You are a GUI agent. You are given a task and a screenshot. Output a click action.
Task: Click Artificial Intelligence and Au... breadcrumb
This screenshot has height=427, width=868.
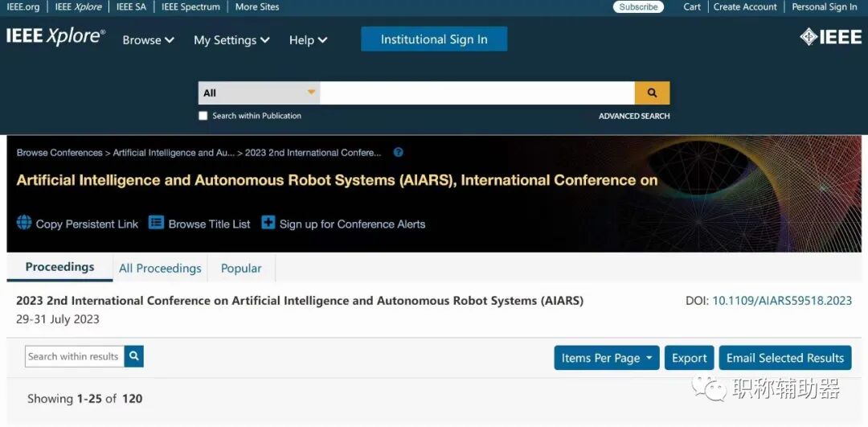pos(174,152)
